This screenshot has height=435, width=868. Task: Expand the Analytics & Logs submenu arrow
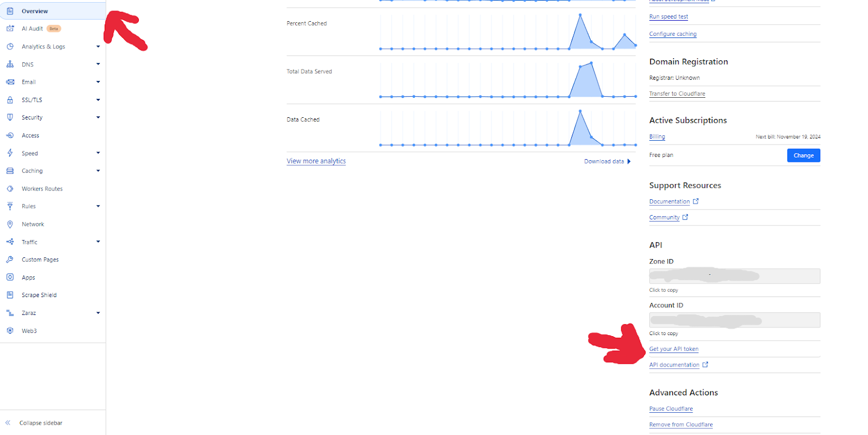click(98, 47)
